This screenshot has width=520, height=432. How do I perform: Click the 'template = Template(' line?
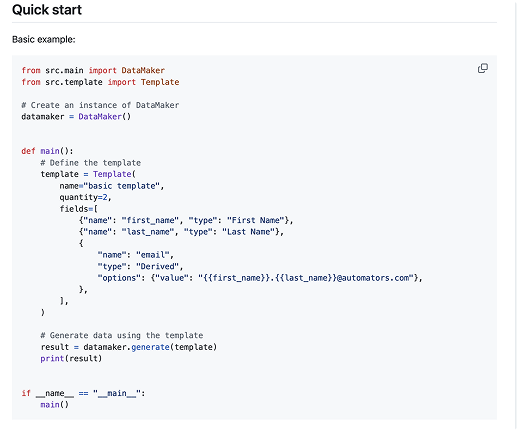coord(88,174)
